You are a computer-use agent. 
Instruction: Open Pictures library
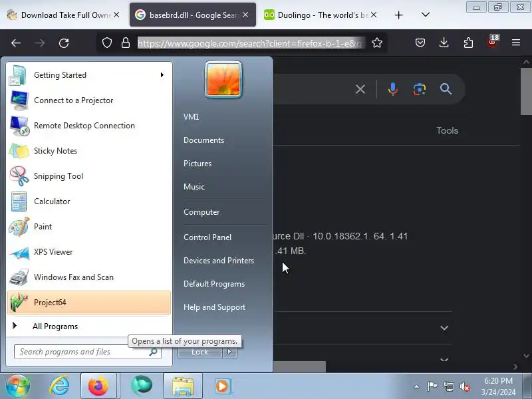click(x=198, y=164)
